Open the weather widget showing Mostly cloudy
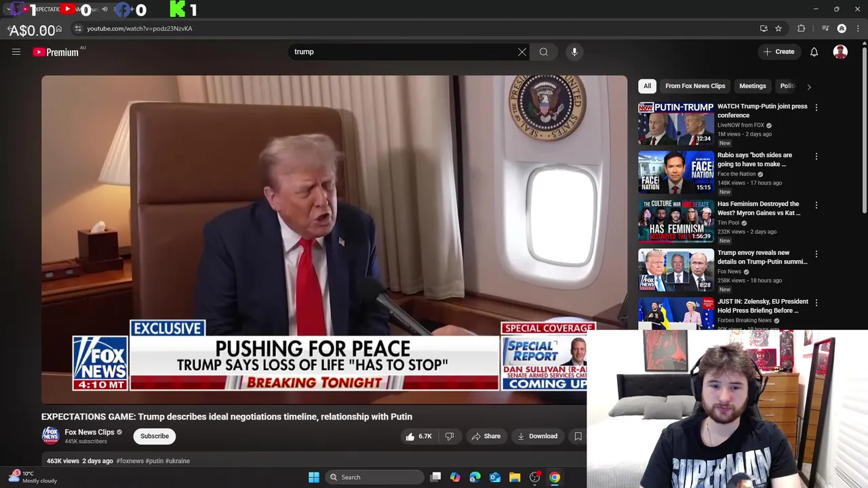The image size is (868, 488). click(x=34, y=477)
